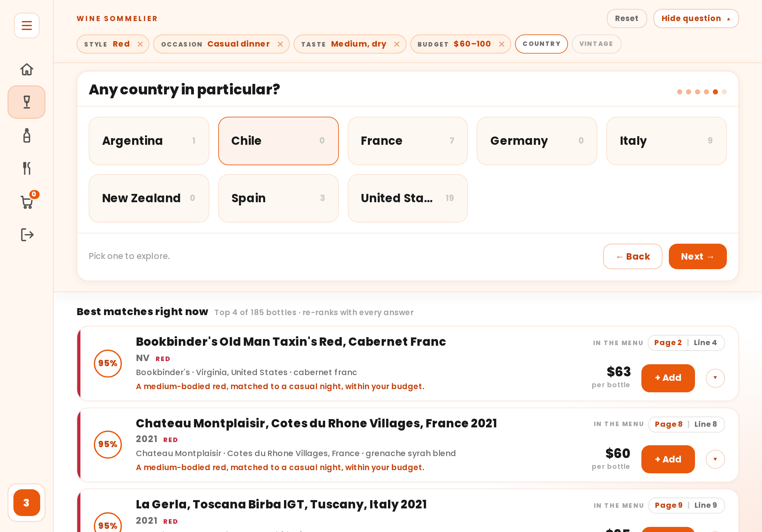762x532 pixels.
Task: Remove the Budget $60–100 filter
Action: click(502, 44)
